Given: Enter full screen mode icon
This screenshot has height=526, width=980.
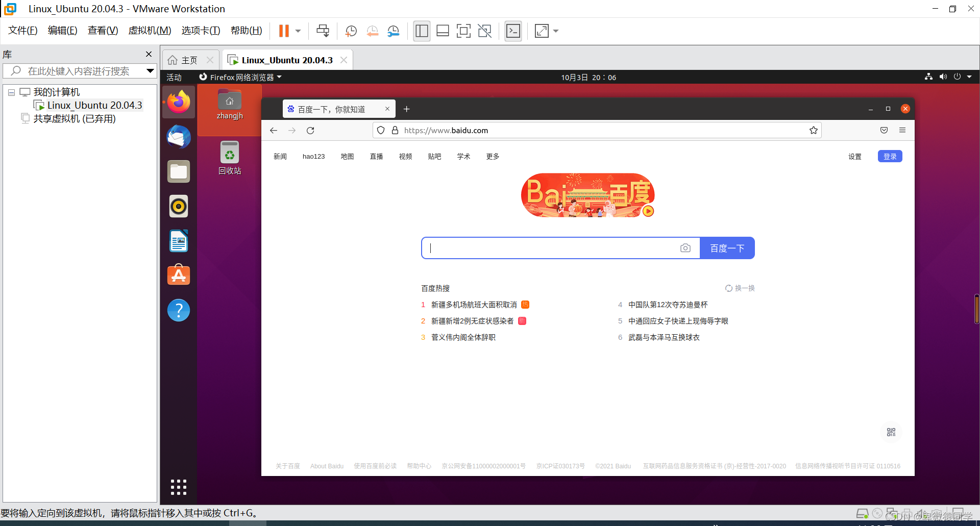Looking at the screenshot, I should click(x=463, y=31).
